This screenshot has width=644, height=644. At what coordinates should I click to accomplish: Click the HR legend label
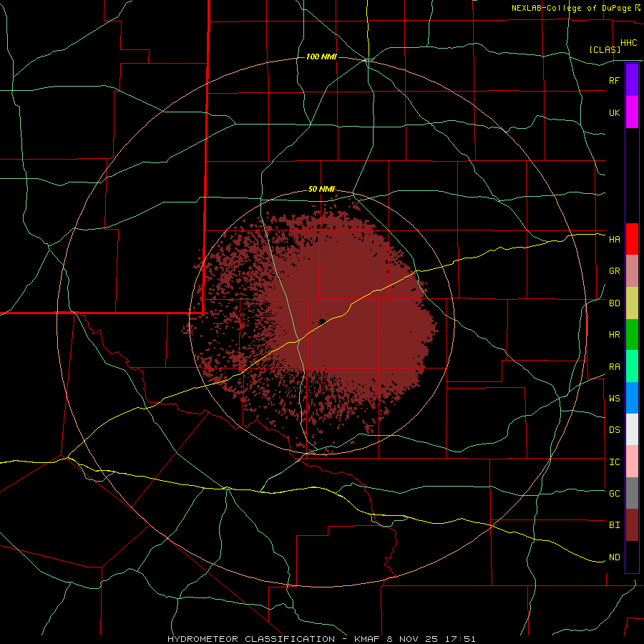point(614,335)
